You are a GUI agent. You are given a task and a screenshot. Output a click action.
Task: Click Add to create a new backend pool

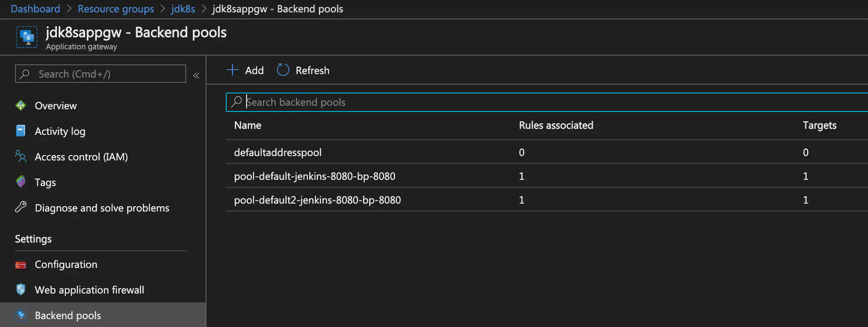(x=245, y=70)
